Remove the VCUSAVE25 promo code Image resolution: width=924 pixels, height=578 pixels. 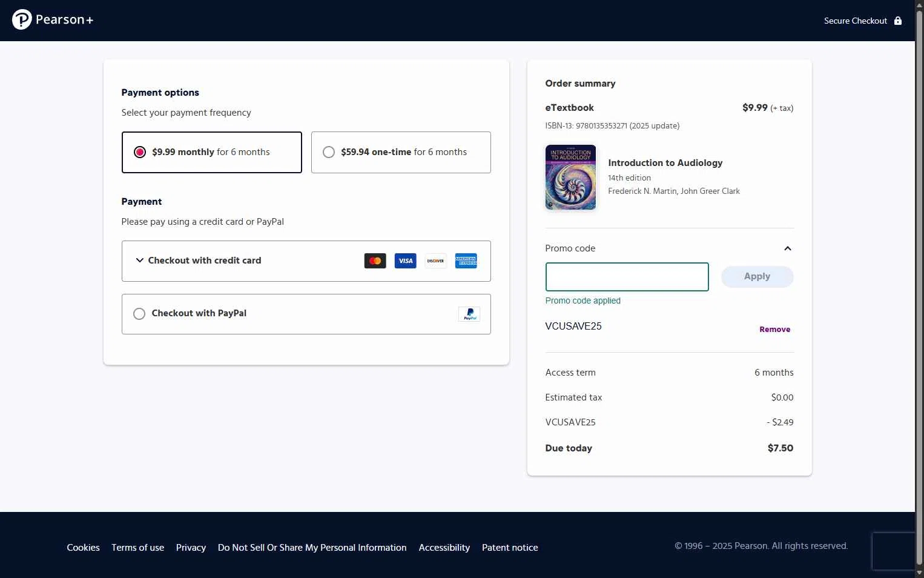pyautogui.click(x=775, y=330)
